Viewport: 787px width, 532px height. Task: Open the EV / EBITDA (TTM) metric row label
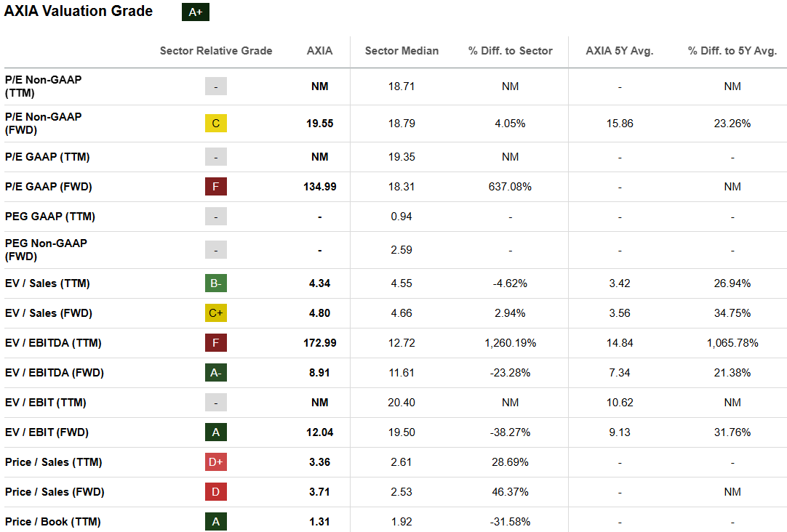tap(53, 343)
